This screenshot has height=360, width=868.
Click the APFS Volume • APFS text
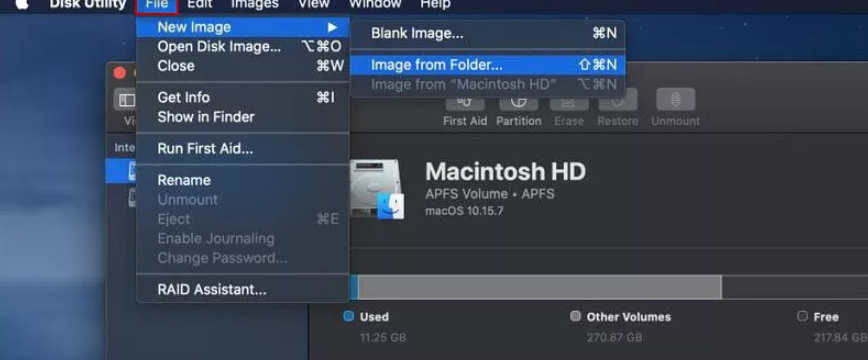[x=490, y=194]
